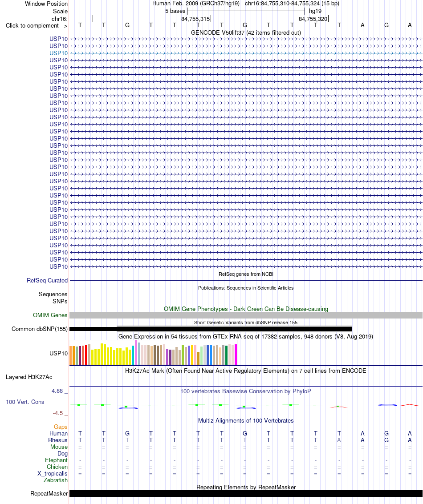
Task: Open Multiz Alignments of 100 Vertebrates title
Action: (x=246, y=420)
